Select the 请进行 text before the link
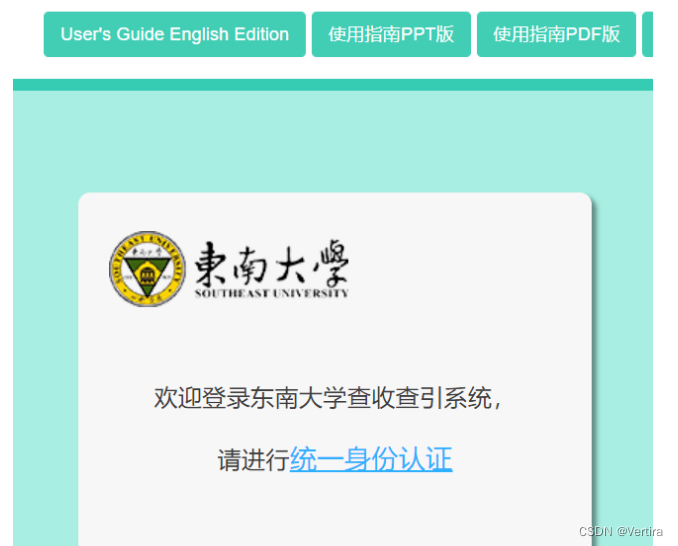 pyautogui.click(x=253, y=460)
